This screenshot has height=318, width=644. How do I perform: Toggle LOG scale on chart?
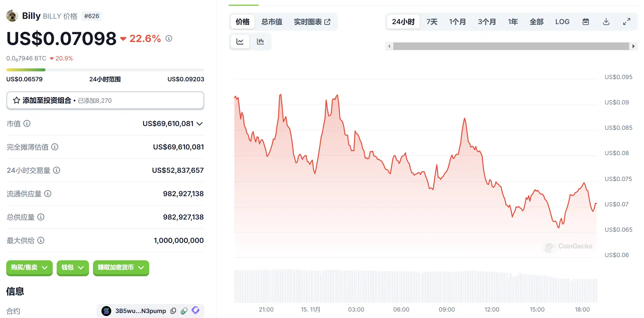tap(562, 22)
